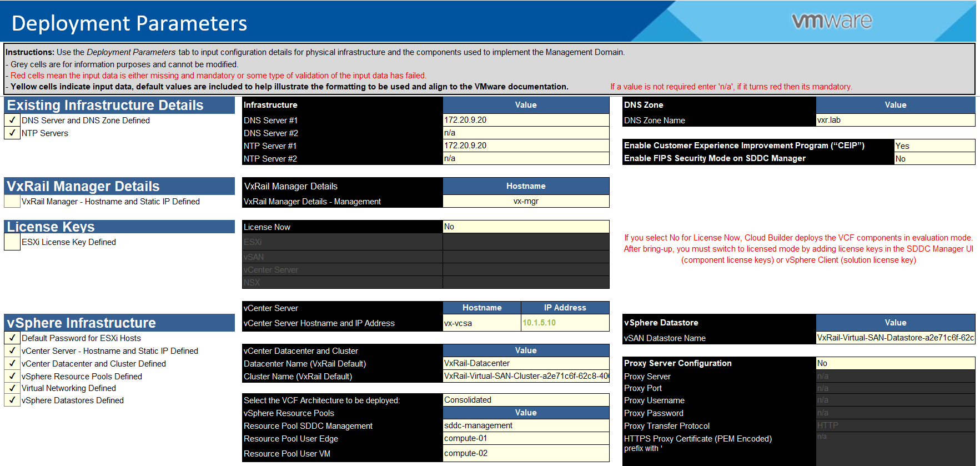This screenshot has width=980, height=466.
Task: Open Proxy Server Configuration No cell
Action: click(896, 363)
